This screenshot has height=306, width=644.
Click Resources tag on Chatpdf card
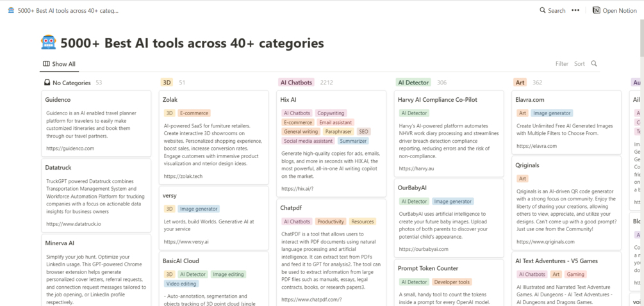(363, 221)
